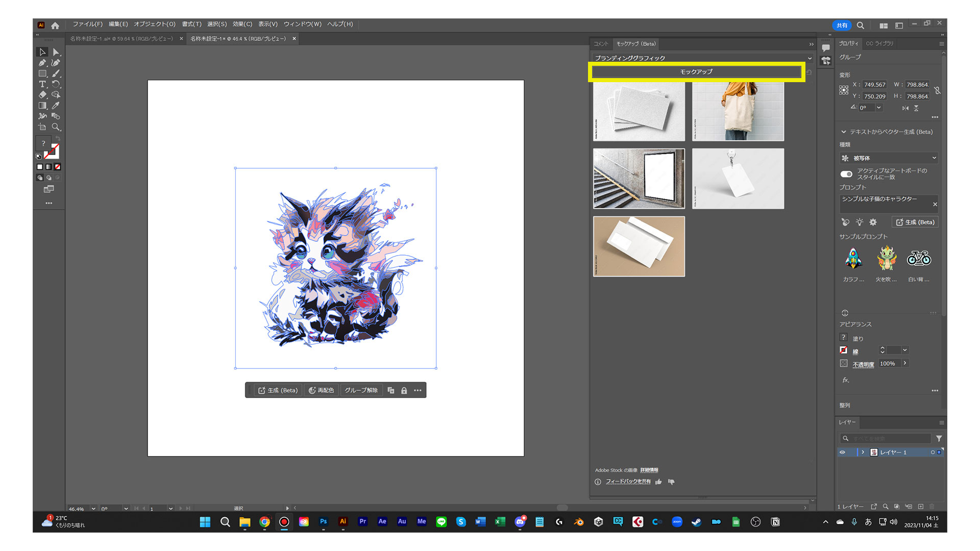Activate the Gradient tool
The height and width of the screenshot is (551, 980).
tap(42, 106)
